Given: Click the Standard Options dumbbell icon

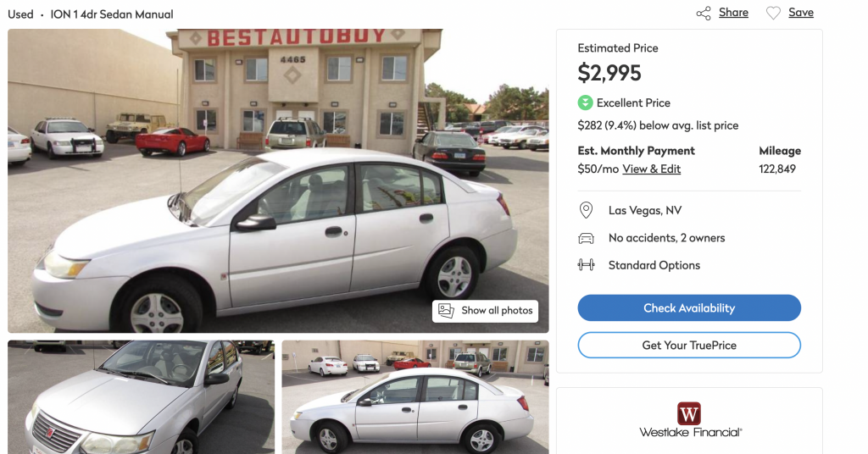Looking at the screenshot, I should (586, 265).
